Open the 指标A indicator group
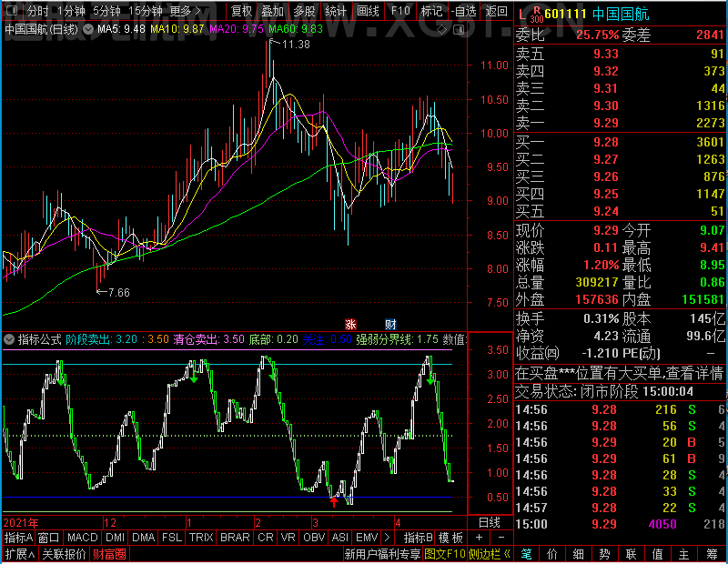The image size is (728, 564). pyautogui.click(x=18, y=538)
